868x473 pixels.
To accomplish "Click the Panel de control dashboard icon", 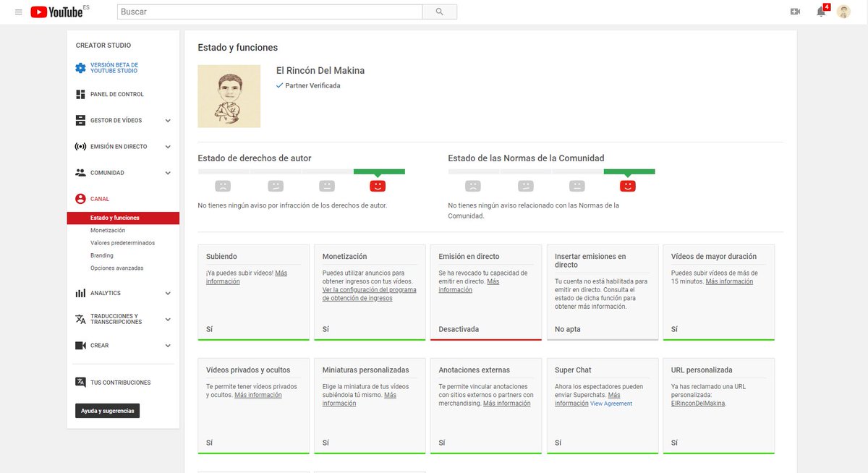I will click(x=80, y=94).
